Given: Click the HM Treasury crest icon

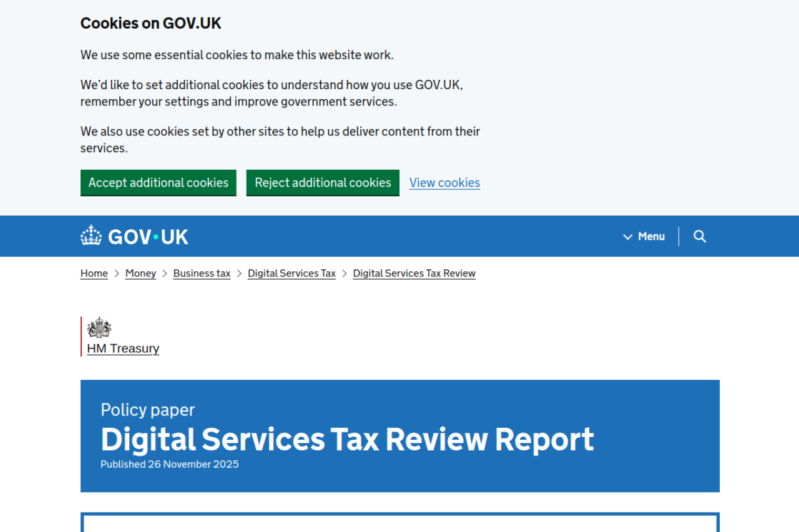Looking at the screenshot, I should point(99,327).
